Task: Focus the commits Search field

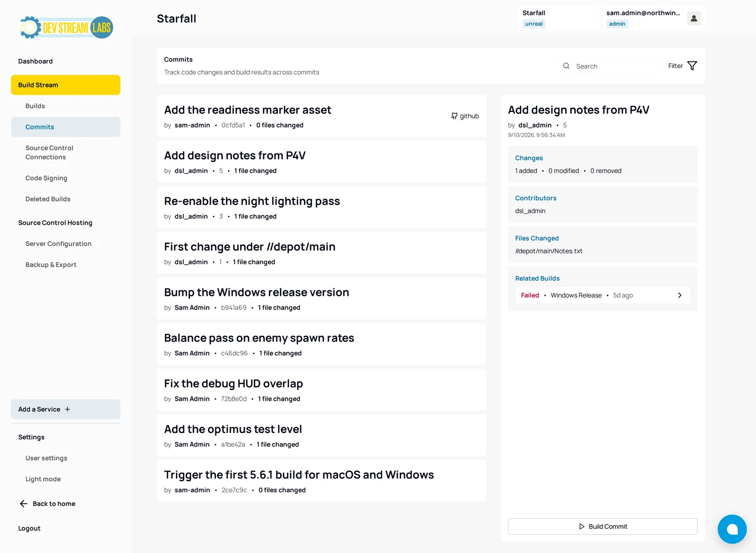Action: coord(610,66)
